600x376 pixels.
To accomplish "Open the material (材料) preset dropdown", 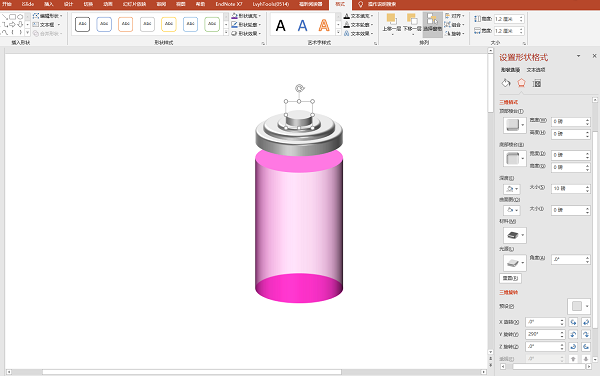I will [515, 235].
